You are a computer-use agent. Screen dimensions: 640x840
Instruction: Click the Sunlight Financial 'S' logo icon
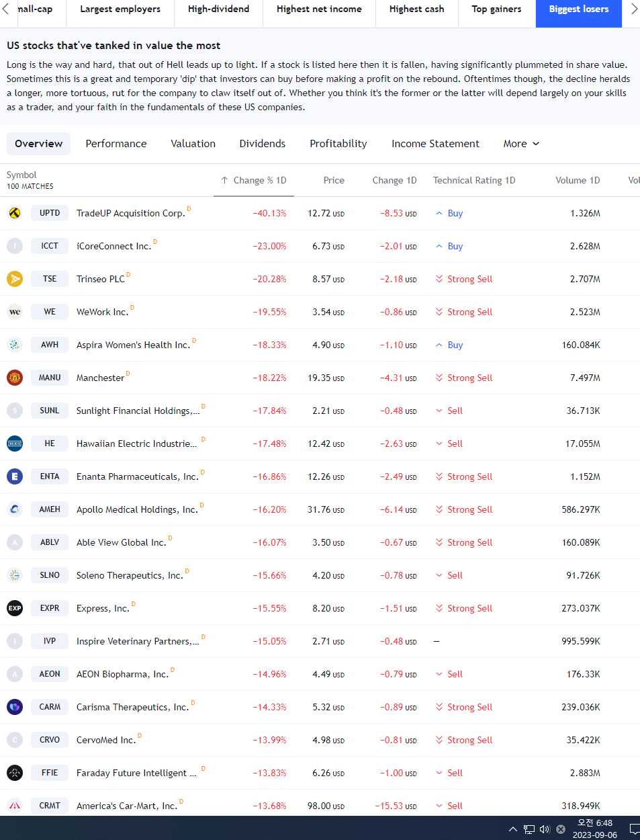pos(15,411)
